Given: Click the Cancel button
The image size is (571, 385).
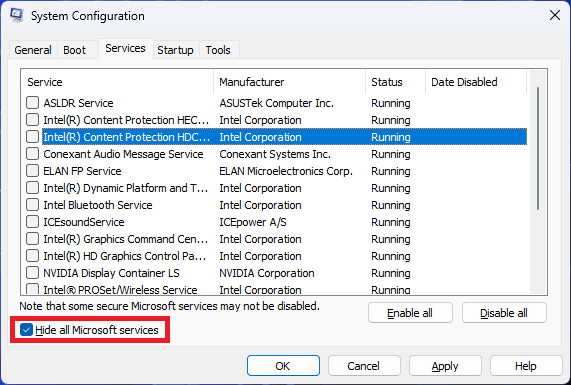Looking at the screenshot, I should click(364, 366).
